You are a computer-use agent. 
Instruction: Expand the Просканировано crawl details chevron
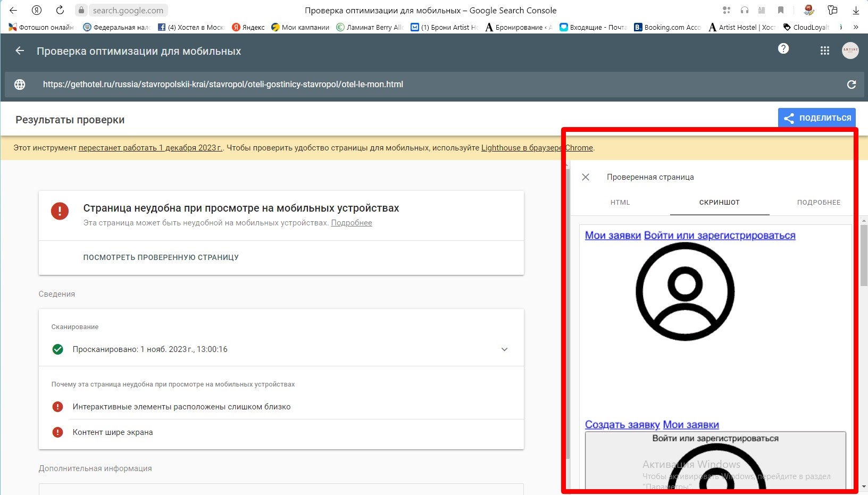pos(505,349)
